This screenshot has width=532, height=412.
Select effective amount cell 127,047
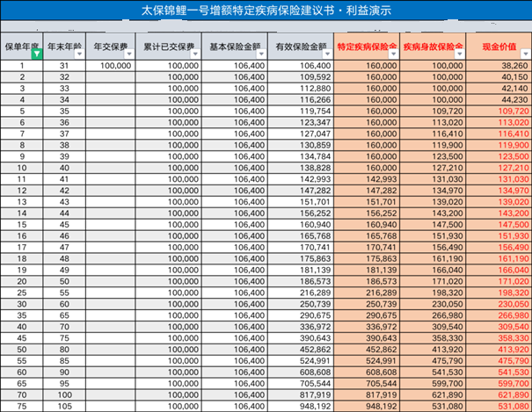tap(301, 134)
